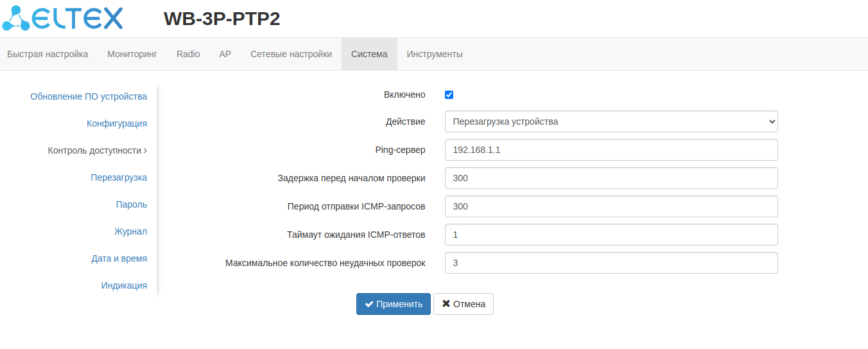Expand Контроль доступности sidebar item
Viewport: 868px width, 349px height.
[98, 150]
